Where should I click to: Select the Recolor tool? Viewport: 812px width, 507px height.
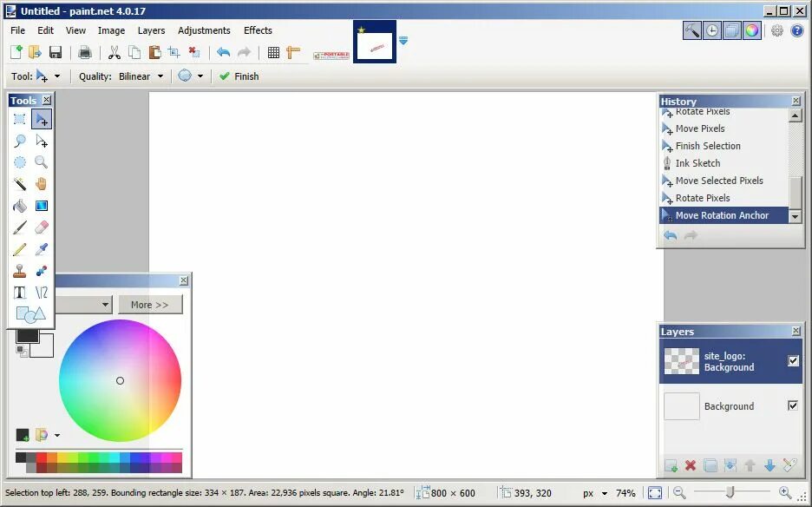[42, 271]
